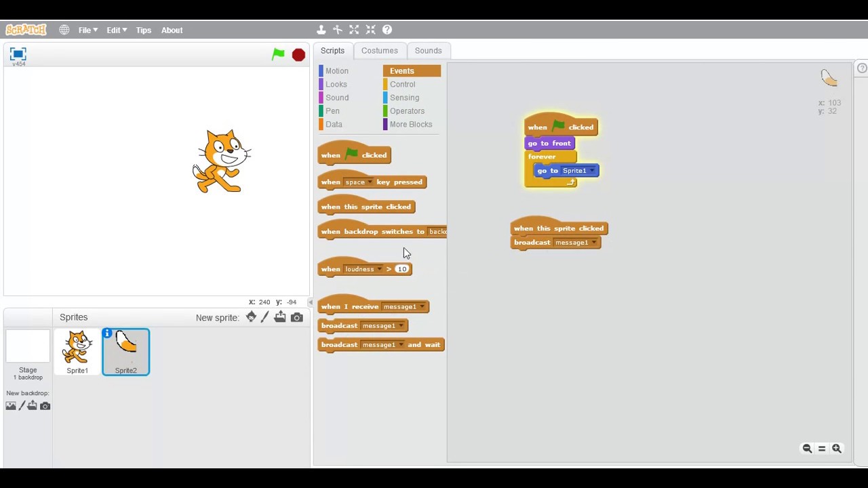Click 'when this sprite clicked' script hat block

[559, 228]
